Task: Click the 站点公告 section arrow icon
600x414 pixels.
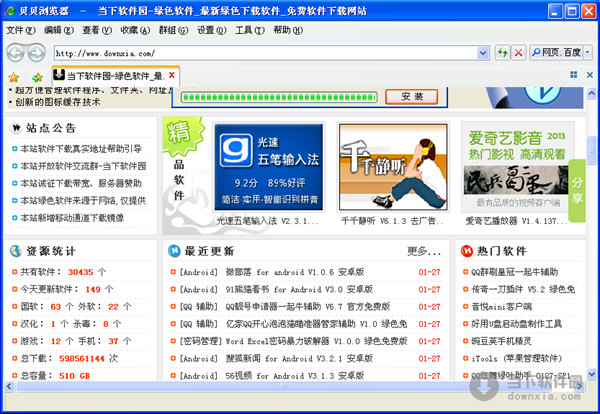Action: click(x=16, y=128)
